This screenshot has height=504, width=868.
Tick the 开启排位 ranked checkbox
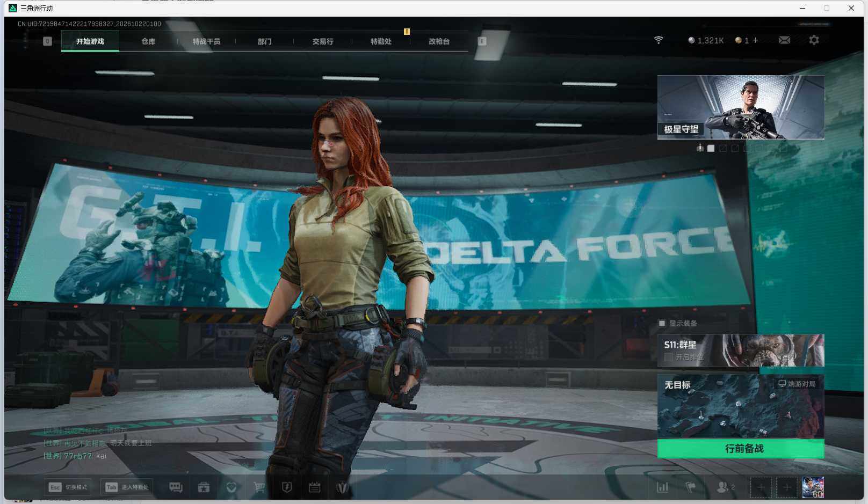coord(668,357)
